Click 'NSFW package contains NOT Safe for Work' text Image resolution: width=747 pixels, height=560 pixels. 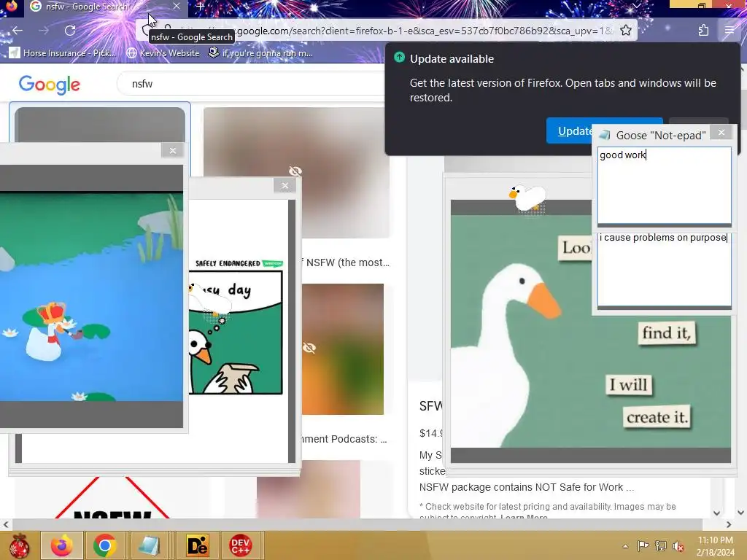pyautogui.click(x=527, y=487)
